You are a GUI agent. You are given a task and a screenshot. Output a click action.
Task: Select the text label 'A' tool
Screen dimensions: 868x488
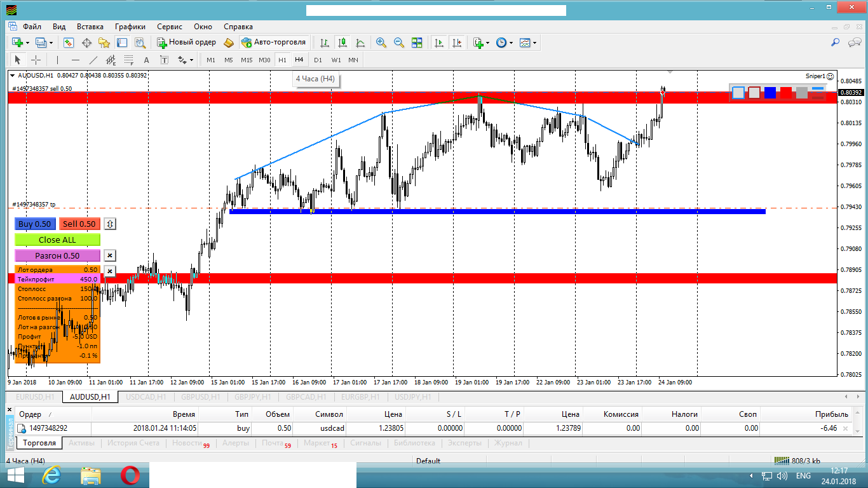[146, 60]
